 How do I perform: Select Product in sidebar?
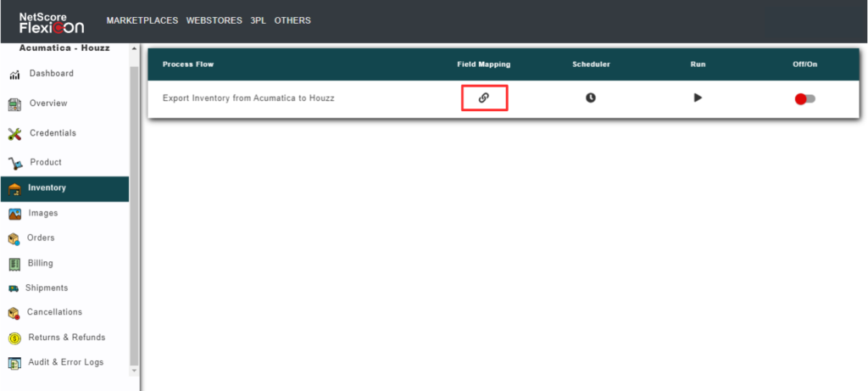pos(45,162)
